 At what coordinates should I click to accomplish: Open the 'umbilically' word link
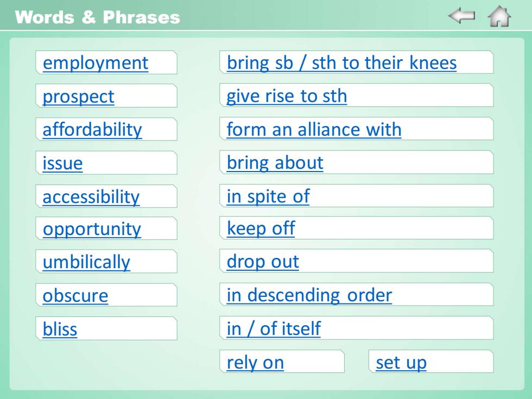(86, 262)
